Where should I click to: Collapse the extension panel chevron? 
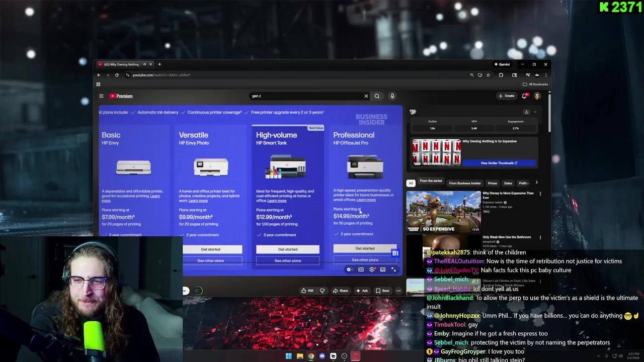[x=535, y=112]
